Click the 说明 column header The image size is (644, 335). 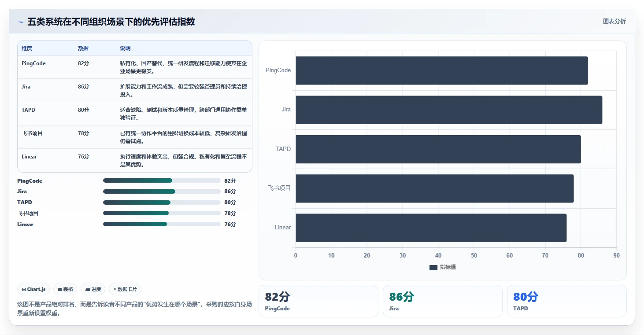click(x=126, y=48)
